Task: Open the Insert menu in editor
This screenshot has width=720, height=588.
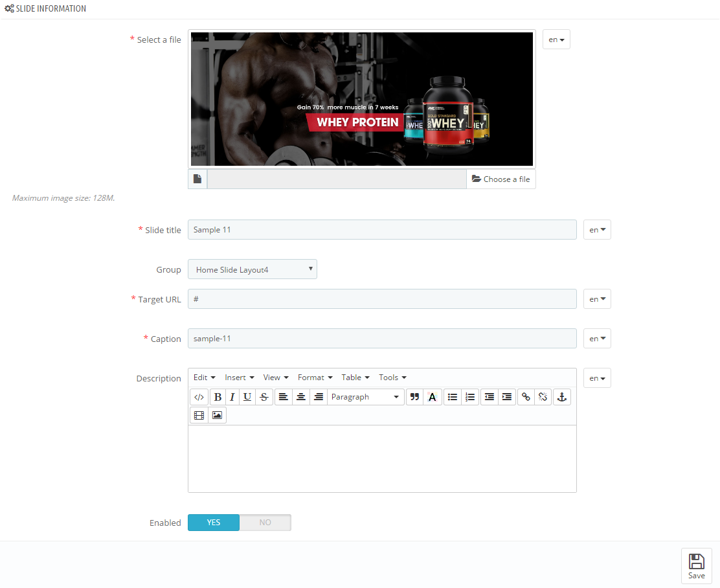Action: pyautogui.click(x=239, y=378)
